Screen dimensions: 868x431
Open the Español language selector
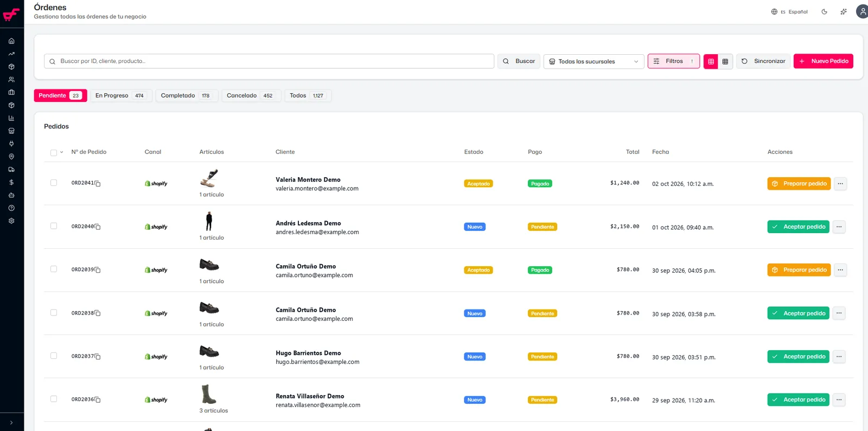[789, 11]
